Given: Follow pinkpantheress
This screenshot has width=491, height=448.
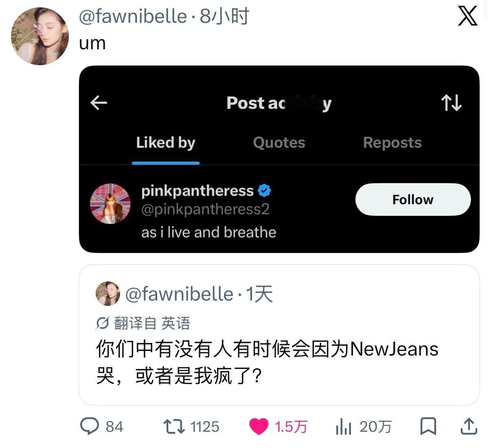Looking at the screenshot, I should (413, 199).
